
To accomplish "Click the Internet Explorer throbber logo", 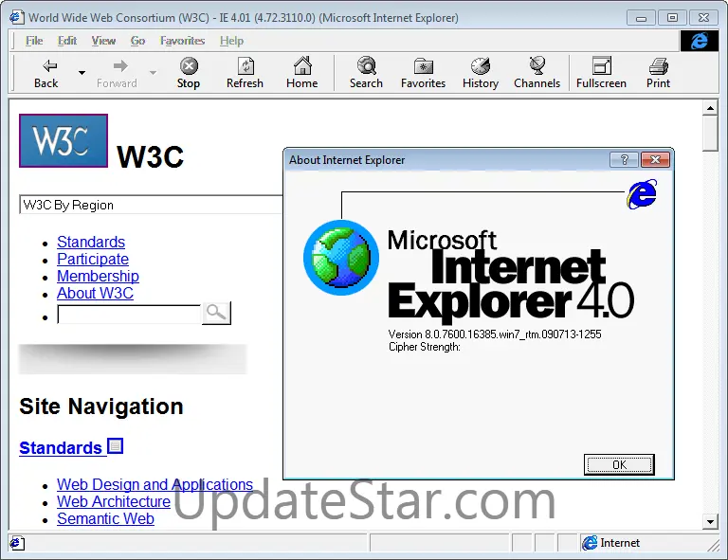I will pos(700,41).
